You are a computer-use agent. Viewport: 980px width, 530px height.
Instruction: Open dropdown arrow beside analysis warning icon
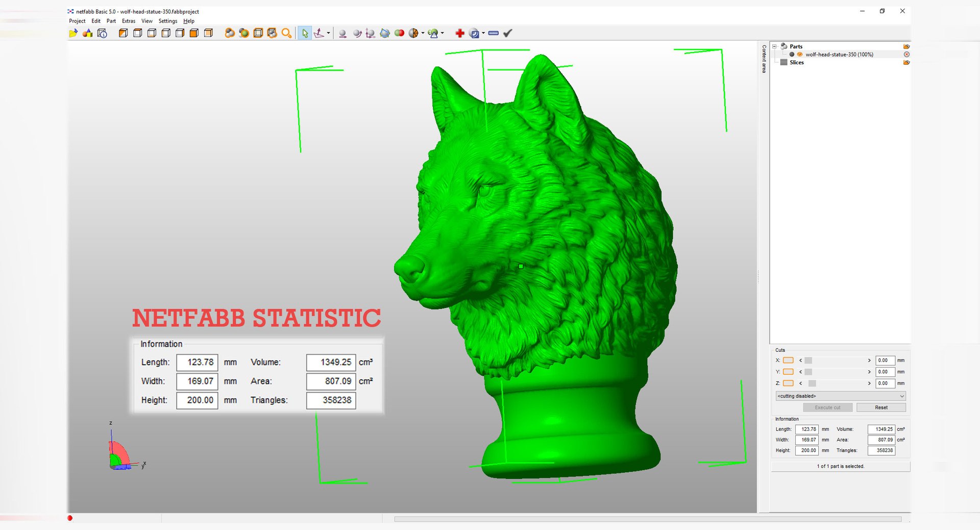442,33
